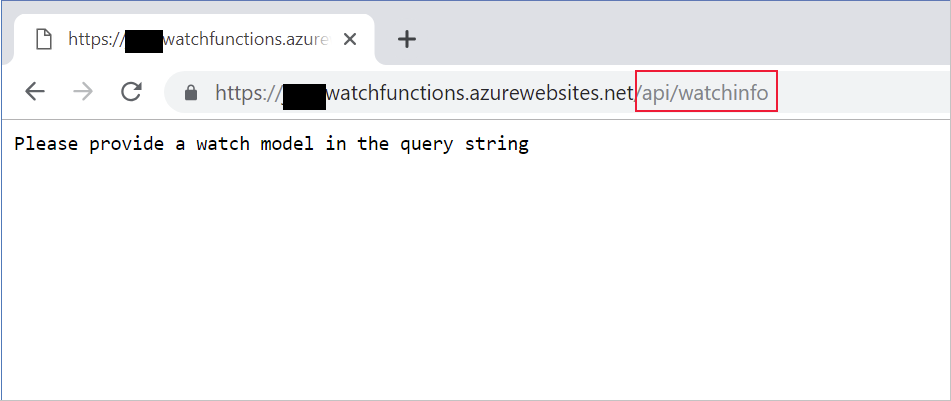Screen dimensions: 951x401
Task: Click the forward navigation arrow
Action: (x=83, y=93)
